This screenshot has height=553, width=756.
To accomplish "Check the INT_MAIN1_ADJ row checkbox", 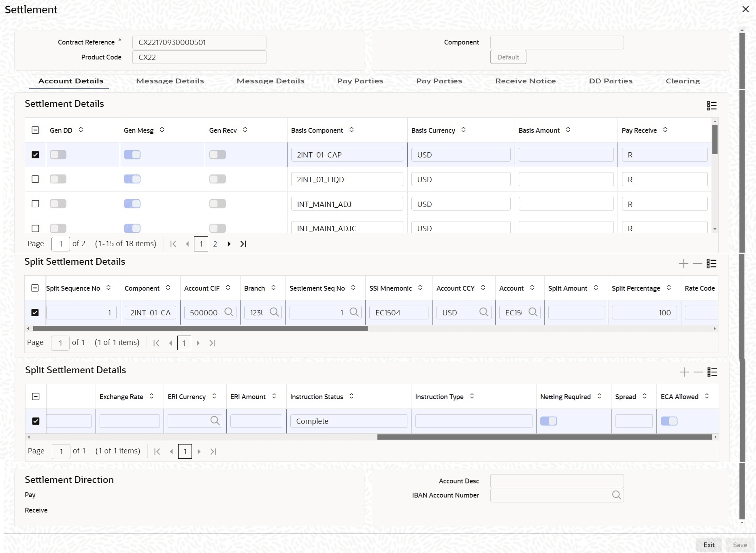I will click(36, 204).
